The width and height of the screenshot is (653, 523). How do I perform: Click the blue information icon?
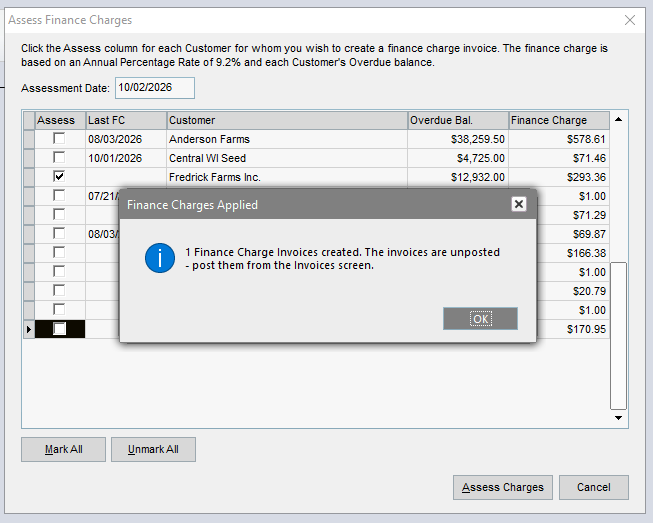tap(160, 258)
